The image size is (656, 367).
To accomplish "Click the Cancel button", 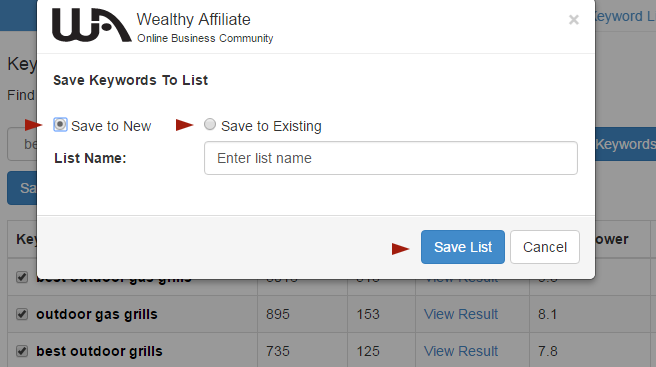I will pyautogui.click(x=545, y=247).
